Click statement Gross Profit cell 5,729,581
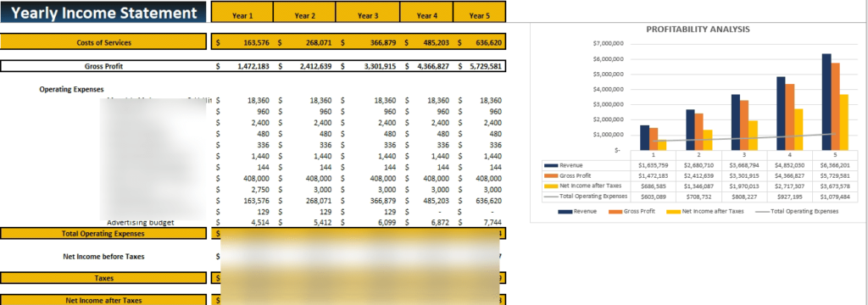 tap(486, 66)
